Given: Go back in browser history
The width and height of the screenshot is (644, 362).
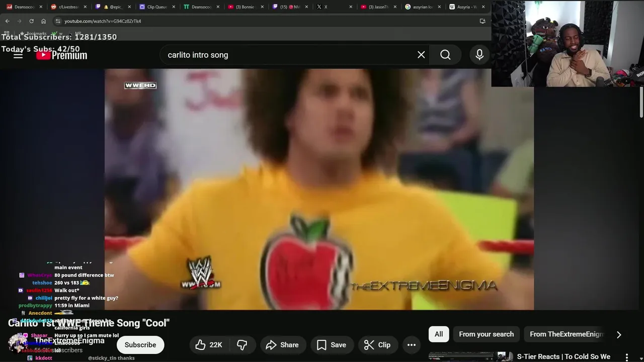Looking at the screenshot, I should pyautogui.click(x=7, y=21).
